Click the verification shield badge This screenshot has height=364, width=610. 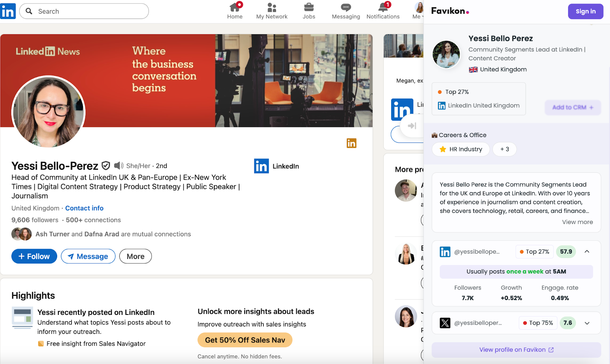106,166
